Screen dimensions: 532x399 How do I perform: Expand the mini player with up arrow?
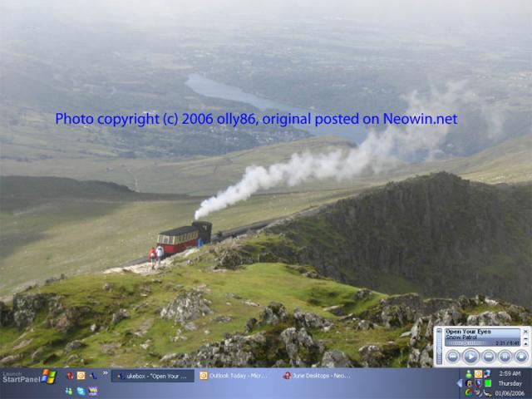(x=526, y=343)
